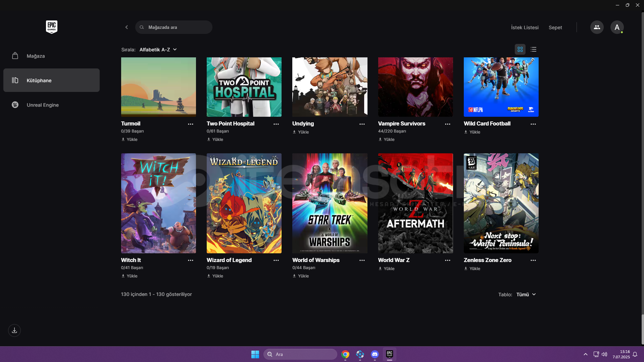Image resolution: width=644 pixels, height=362 pixels.
Task: Open Sepet cart link
Action: (x=555, y=28)
